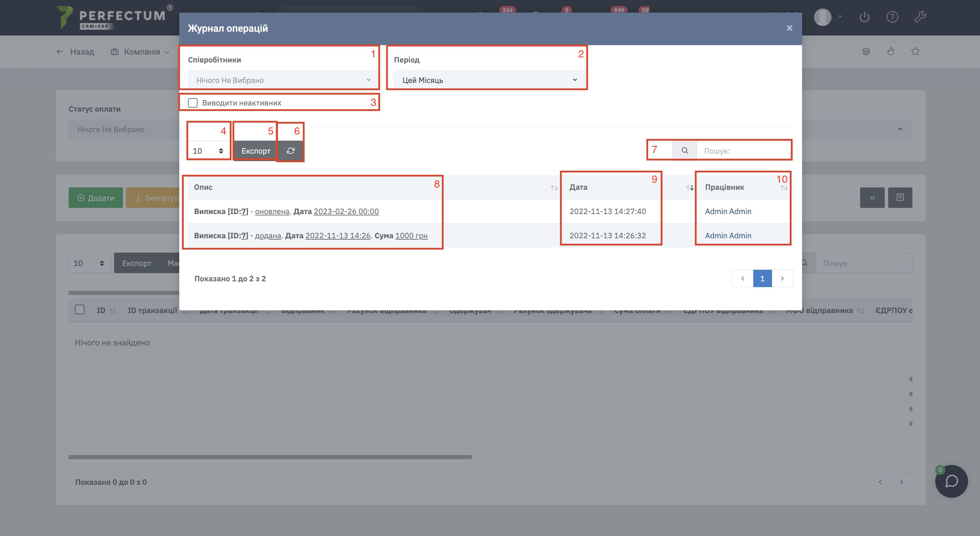
Task: Enable the Виводити неактивних checkbox
Action: click(193, 103)
